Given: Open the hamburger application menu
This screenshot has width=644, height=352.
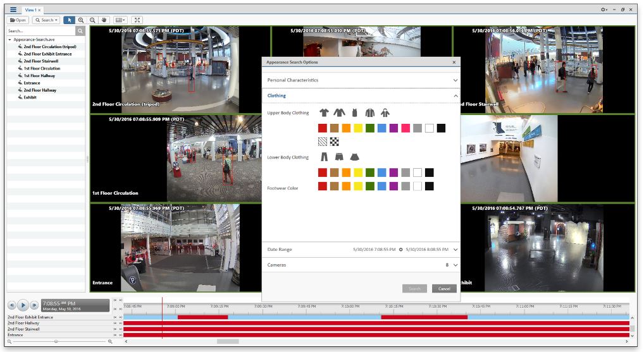Looking at the screenshot, I should pyautogui.click(x=13, y=9).
